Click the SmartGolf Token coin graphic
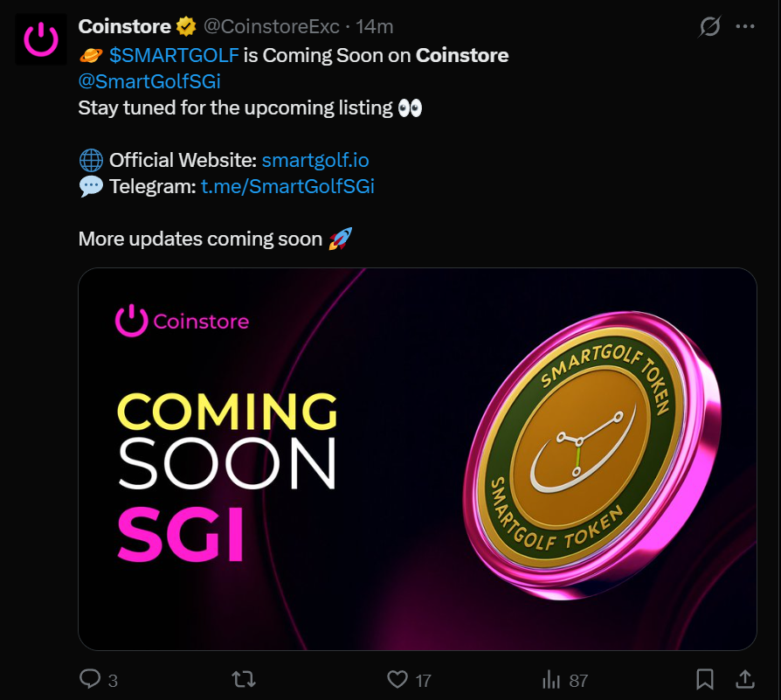 click(592, 455)
